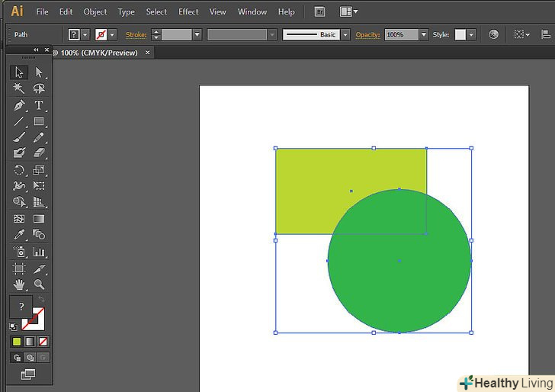
Task: Choose the Type tool
Action: click(x=39, y=105)
